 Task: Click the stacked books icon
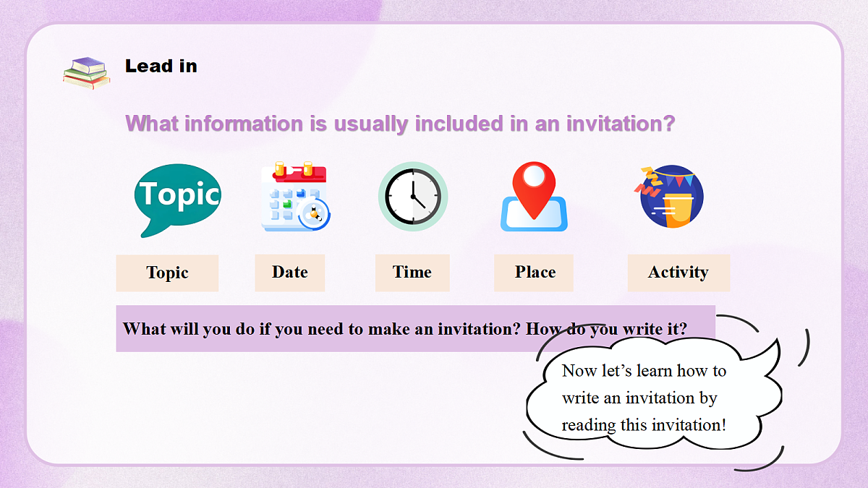(x=86, y=72)
